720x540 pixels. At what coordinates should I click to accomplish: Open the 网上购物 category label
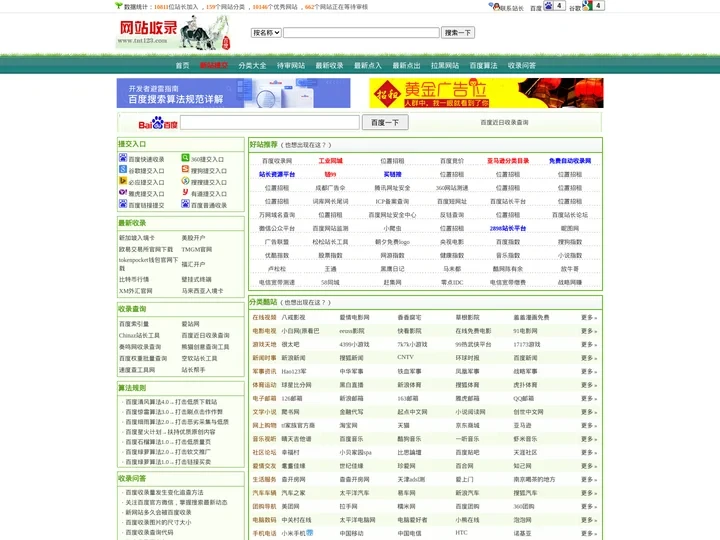coord(264,425)
